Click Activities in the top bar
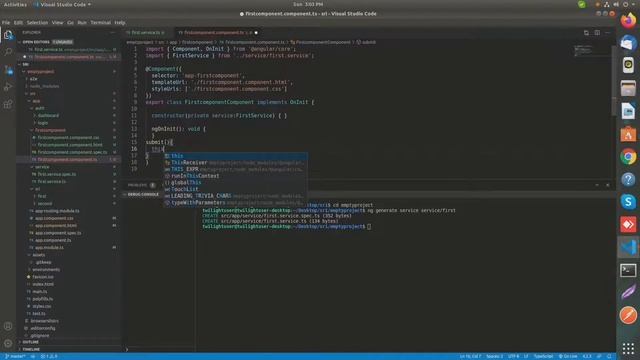The height and width of the screenshot is (360, 640). click(x=15, y=4)
